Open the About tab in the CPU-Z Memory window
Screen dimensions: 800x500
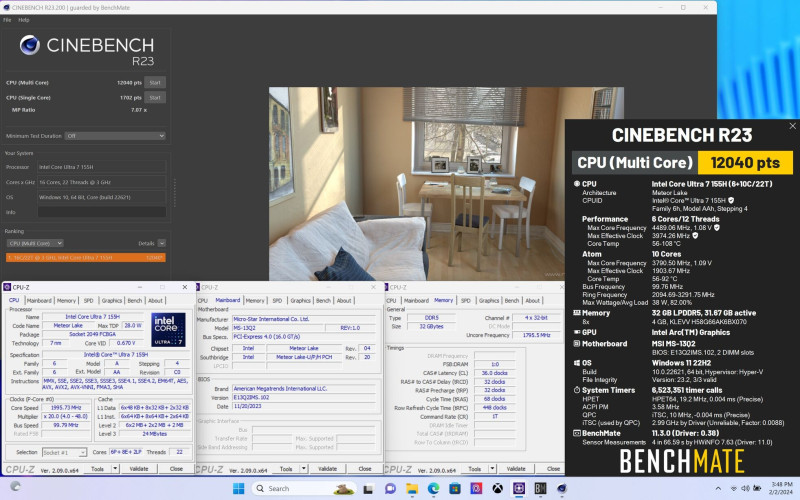click(x=533, y=301)
